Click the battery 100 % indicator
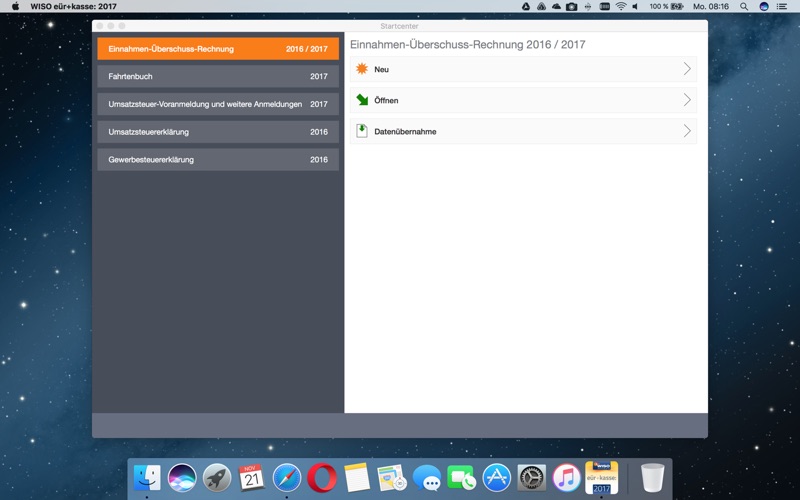 (x=666, y=7)
